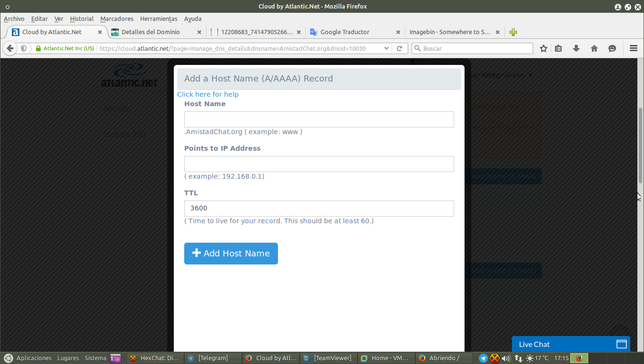
Task: Click the TTL field showing 3600
Action: click(x=319, y=209)
